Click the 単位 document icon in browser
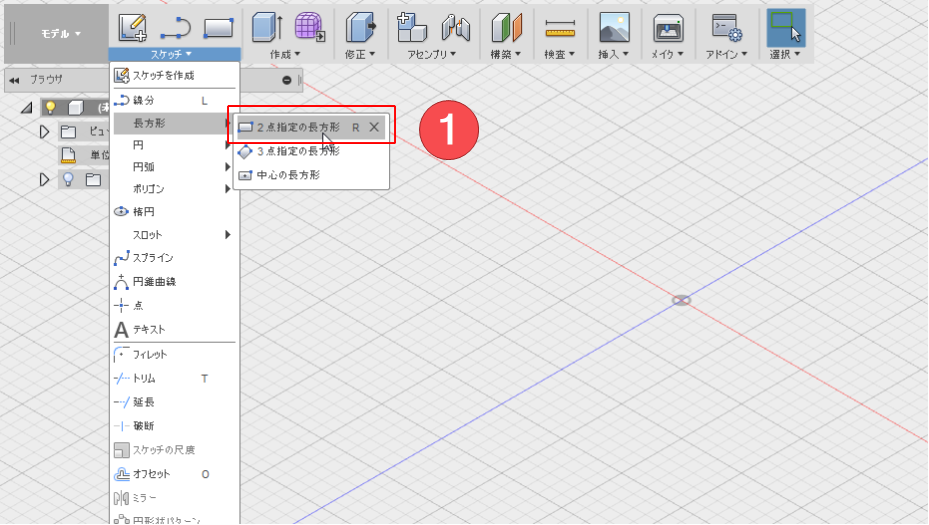The width and height of the screenshot is (929, 525). tap(68, 155)
